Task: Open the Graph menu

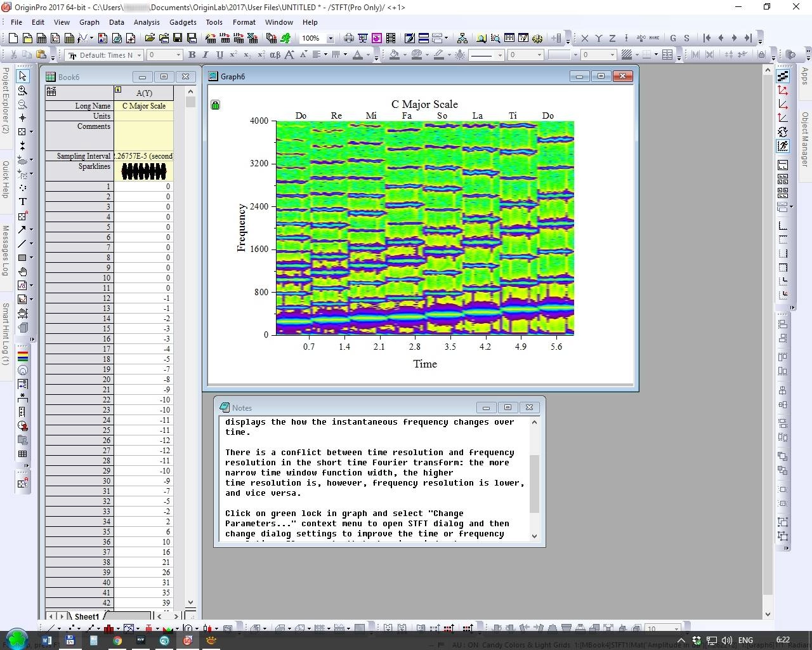Action: [89, 22]
